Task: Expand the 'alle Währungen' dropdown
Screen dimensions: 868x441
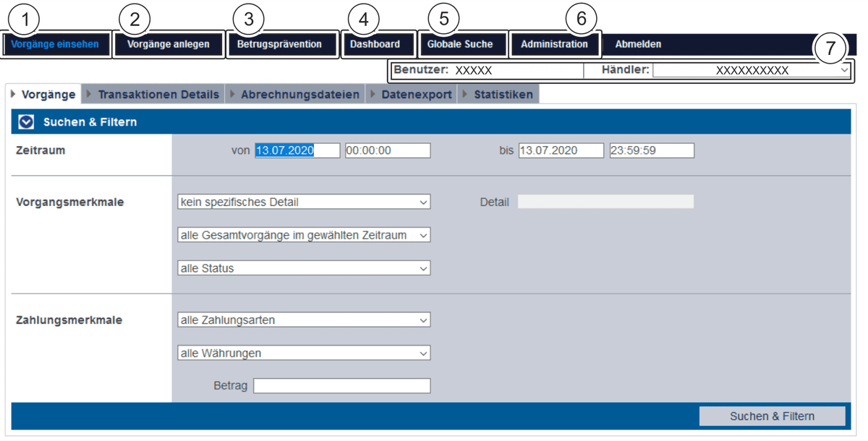Action: pos(304,354)
